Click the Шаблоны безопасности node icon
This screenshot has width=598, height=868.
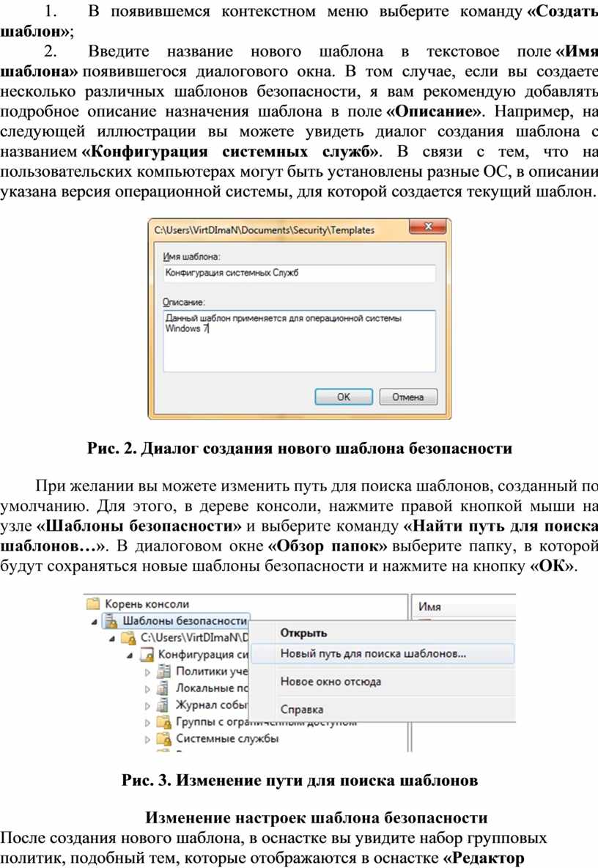(111, 621)
